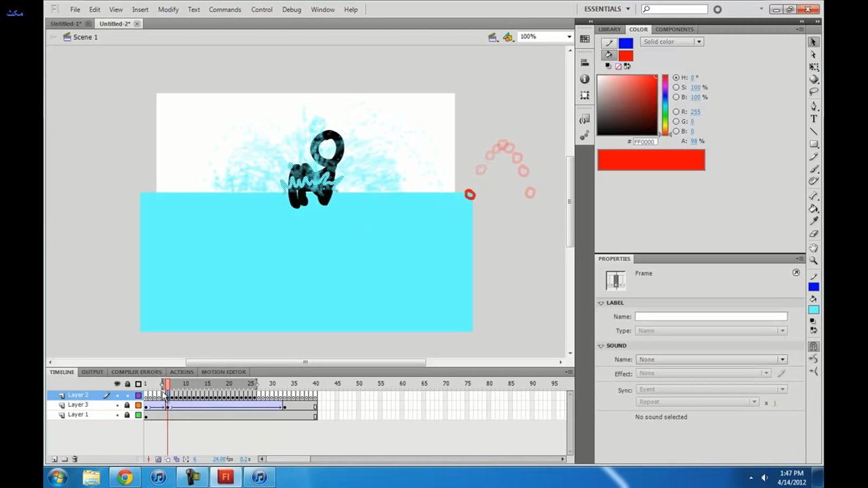Select the G green radio button

tap(676, 121)
